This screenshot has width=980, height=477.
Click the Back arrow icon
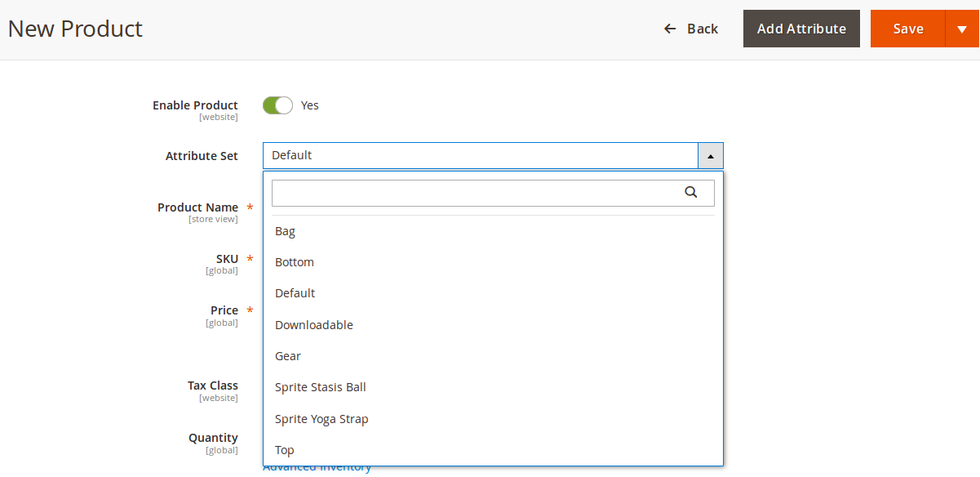(x=670, y=29)
